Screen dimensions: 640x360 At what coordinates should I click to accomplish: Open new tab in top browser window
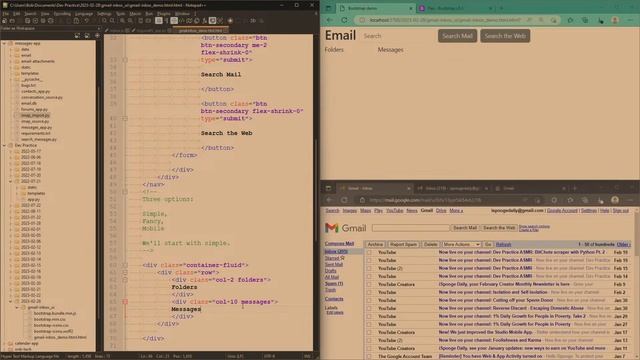(501, 8)
